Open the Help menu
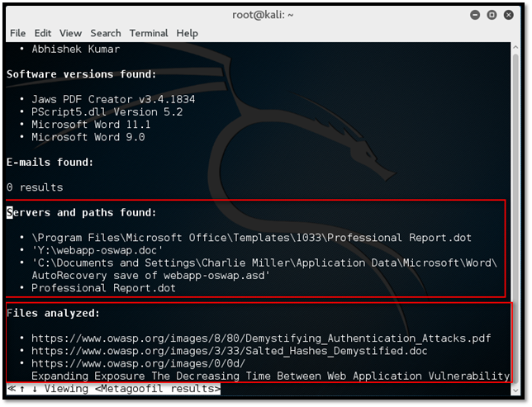The image size is (532, 407). pos(187,33)
